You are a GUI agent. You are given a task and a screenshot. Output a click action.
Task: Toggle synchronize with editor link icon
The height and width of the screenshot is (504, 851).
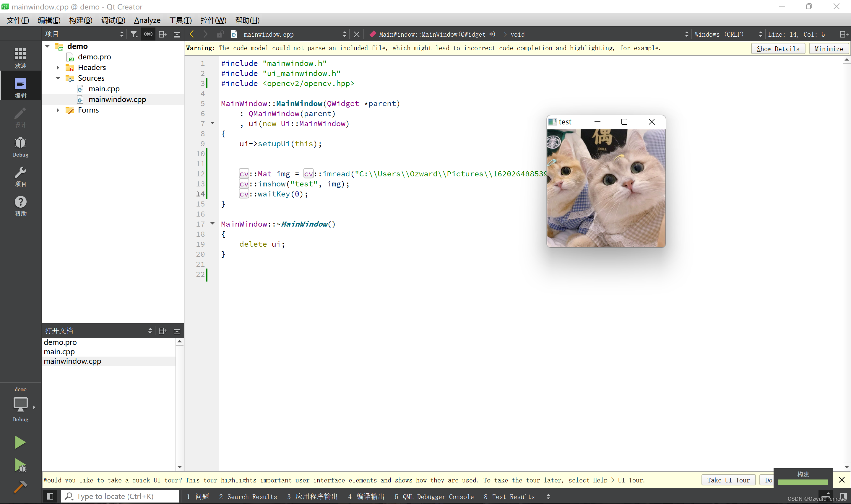pos(148,34)
